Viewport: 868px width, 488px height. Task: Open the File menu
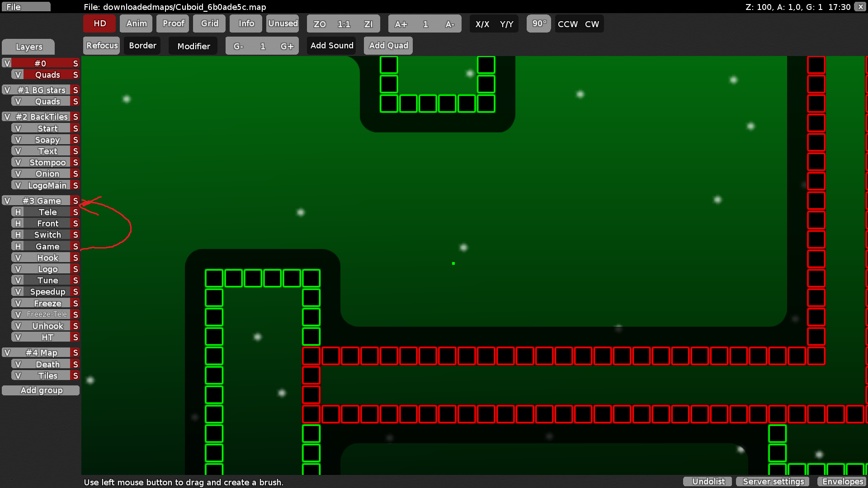[x=25, y=7]
